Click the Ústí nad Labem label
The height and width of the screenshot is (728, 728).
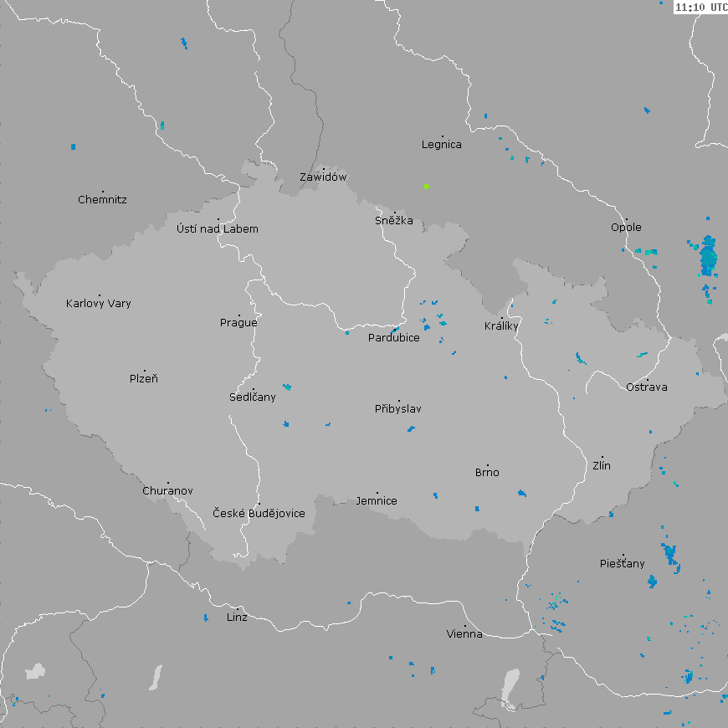tap(218, 229)
